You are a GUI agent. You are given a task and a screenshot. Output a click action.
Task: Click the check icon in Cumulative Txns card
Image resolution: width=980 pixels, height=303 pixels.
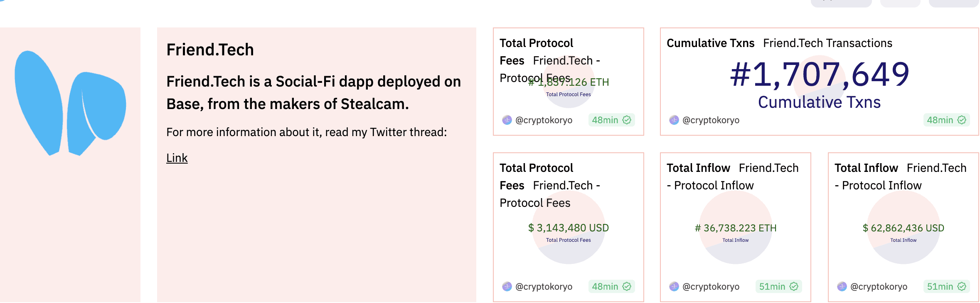(962, 120)
